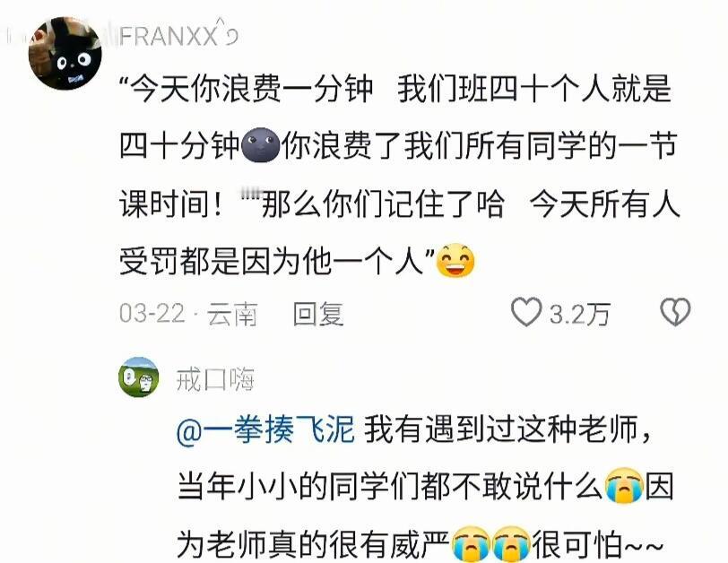Tap the comment line starting “今天你浪费一分钟
The image size is (728, 563).
coord(395,88)
